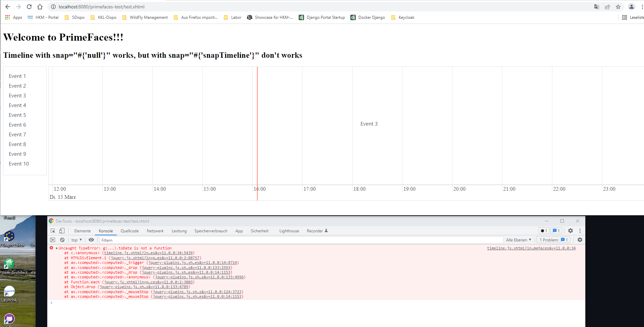The width and height of the screenshot is (644, 327).
Task: Select Event 3 on the timeline
Action: click(369, 124)
